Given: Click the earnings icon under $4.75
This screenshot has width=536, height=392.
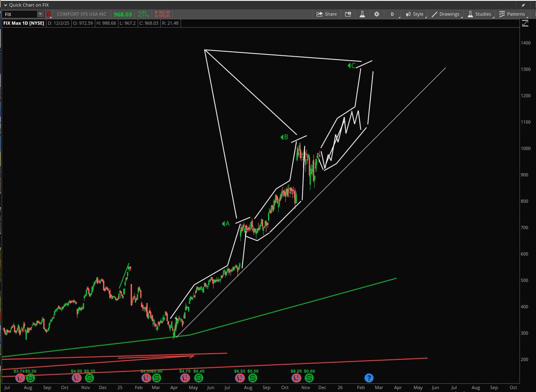Looking at the screenshot, I should (185, 378).
